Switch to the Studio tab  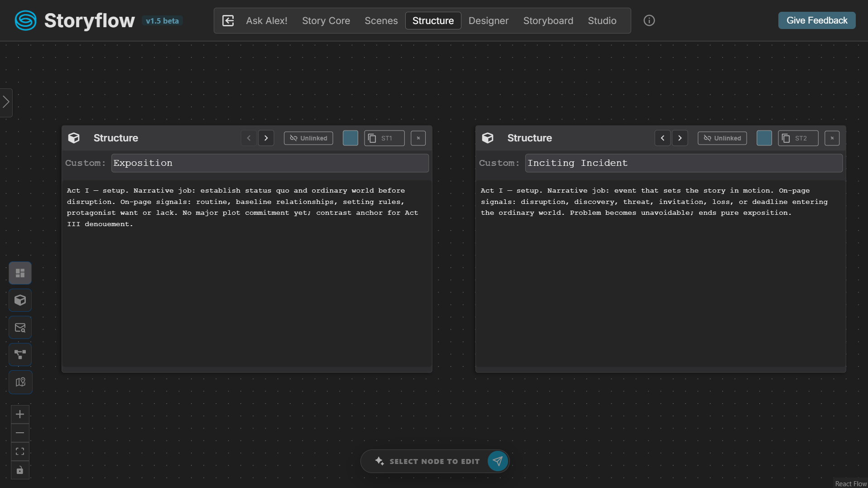(x=602, y=20)
